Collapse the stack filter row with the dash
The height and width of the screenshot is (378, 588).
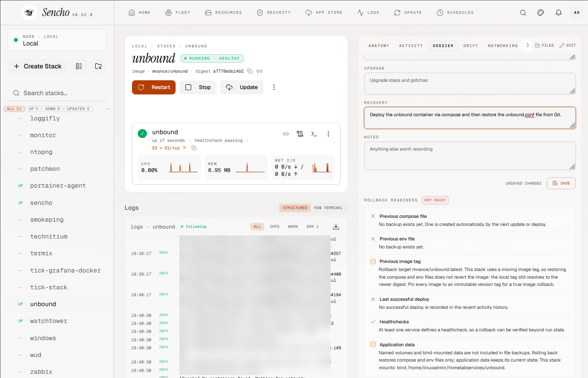click(108, 109)
